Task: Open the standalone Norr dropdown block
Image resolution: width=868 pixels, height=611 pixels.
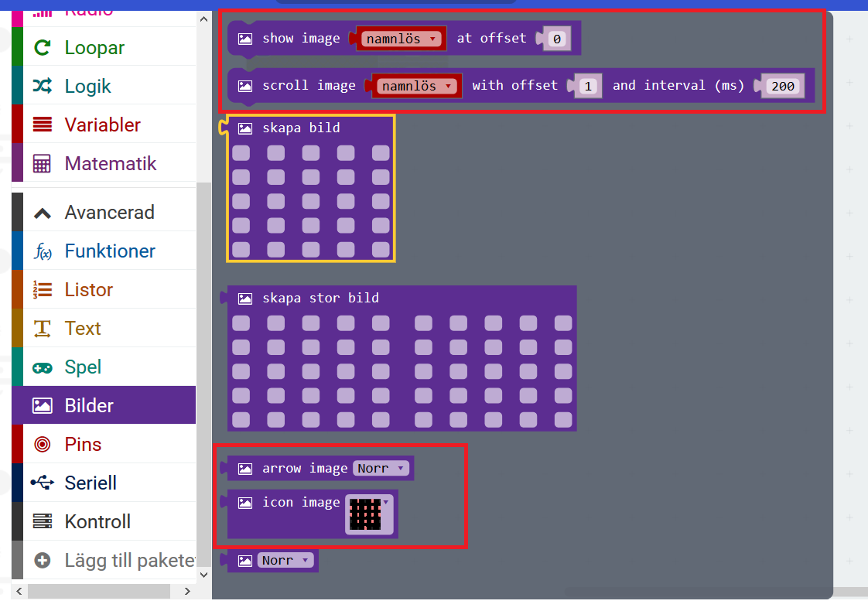Action: 285,561
